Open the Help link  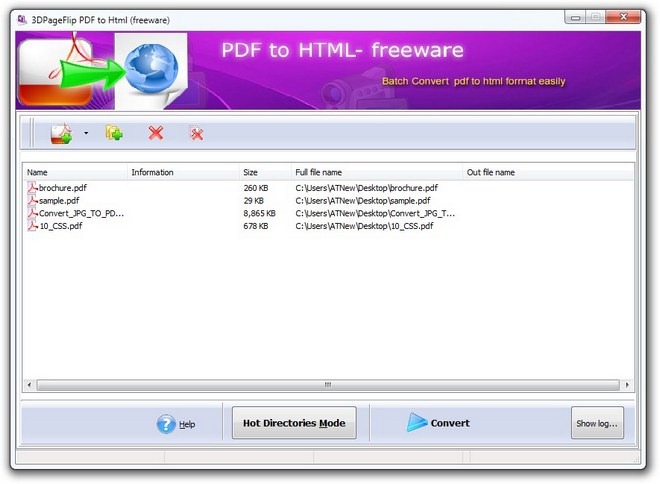[x=187, y=424]
